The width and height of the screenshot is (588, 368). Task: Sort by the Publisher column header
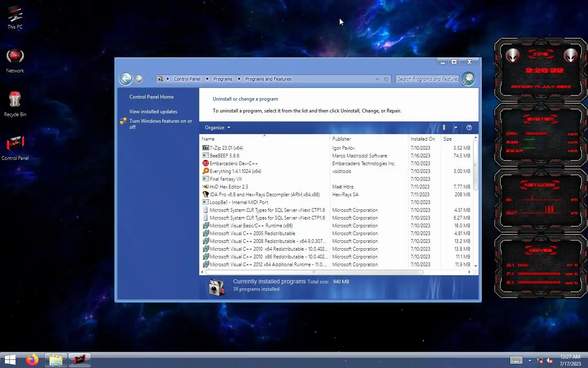tap(369, 139)
